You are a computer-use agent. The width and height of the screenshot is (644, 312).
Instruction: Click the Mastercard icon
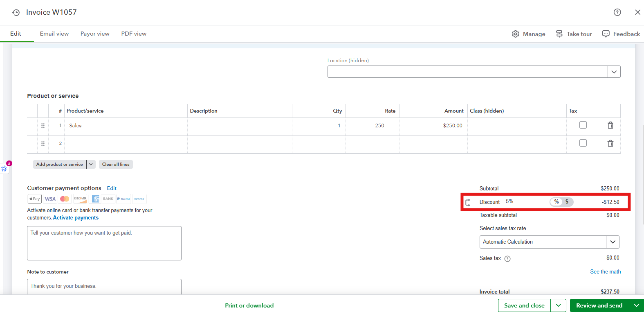tap(65, 199)
